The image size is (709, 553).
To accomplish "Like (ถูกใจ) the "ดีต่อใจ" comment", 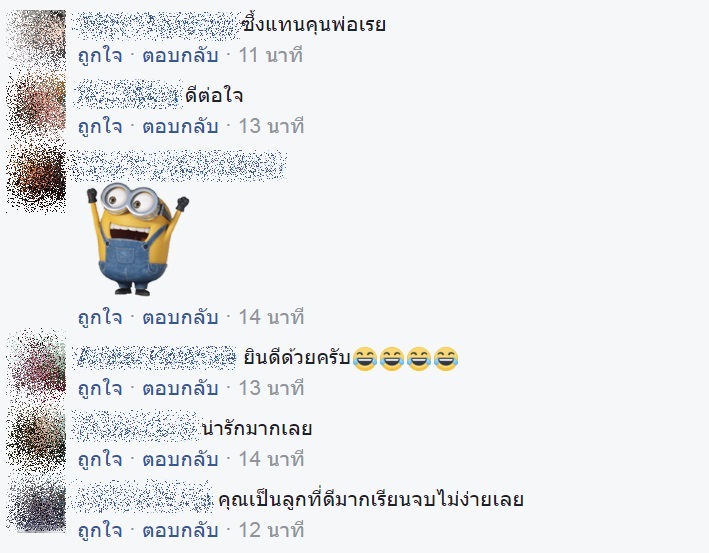I will pyautogui.click(x=100, y=126).
